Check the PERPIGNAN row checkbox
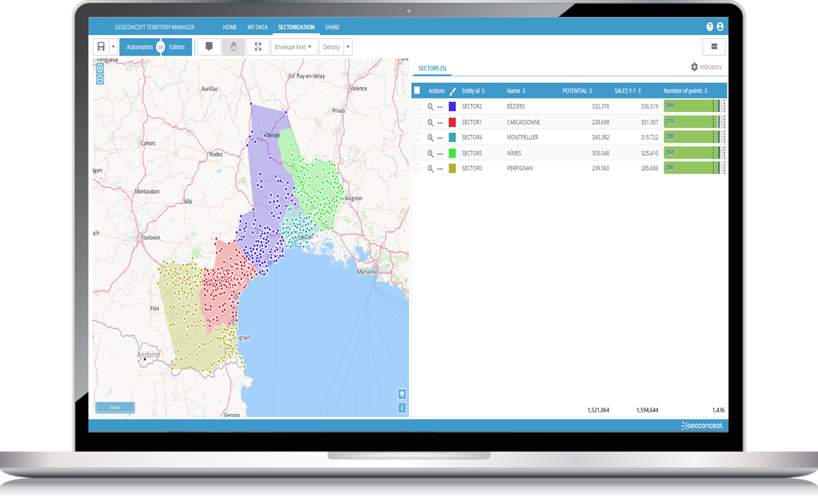The image size is (818, 504). coord(417,168)
